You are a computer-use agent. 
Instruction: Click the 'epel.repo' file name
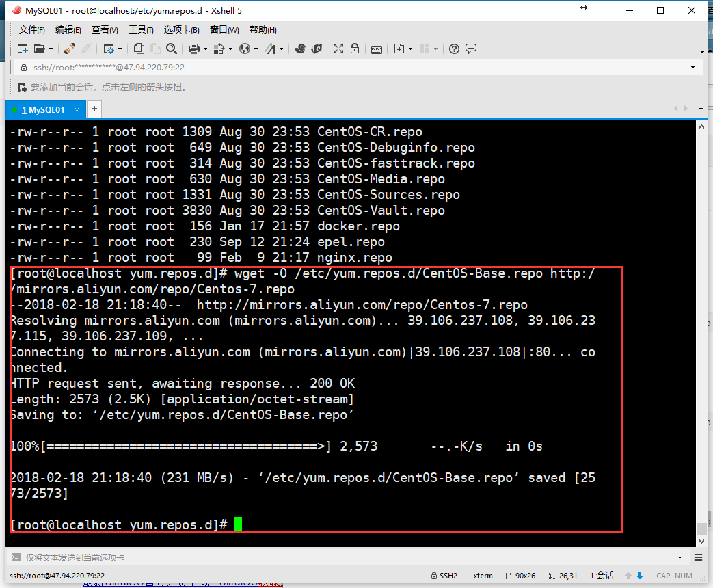(351, 242)
